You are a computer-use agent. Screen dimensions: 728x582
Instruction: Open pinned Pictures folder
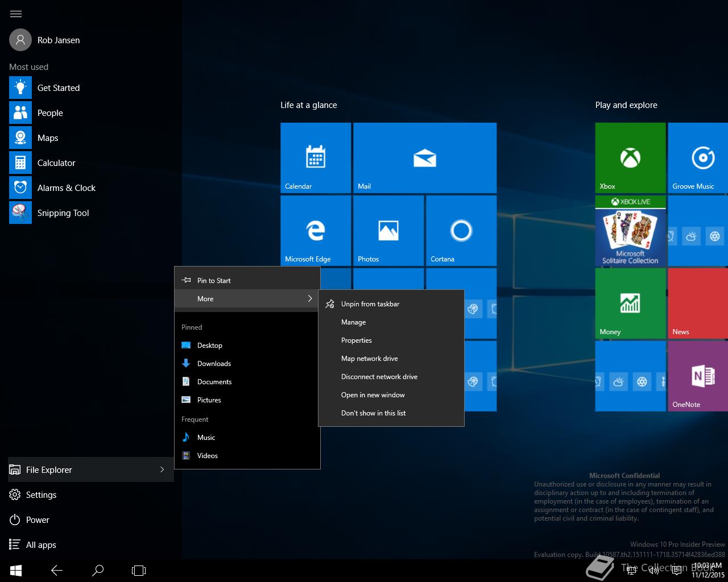coord(247,400)
